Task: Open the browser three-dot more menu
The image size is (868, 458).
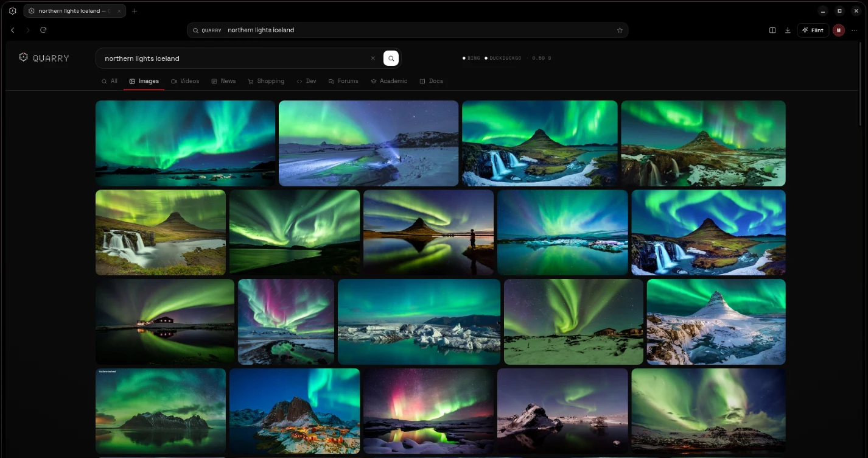Action: [855, 30]
